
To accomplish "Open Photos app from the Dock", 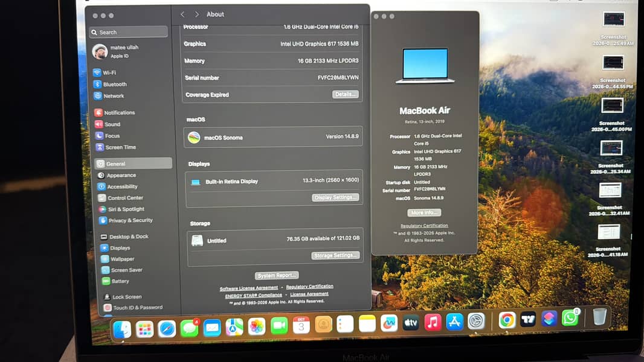I will pyautogui.click(x=257, y=327).
